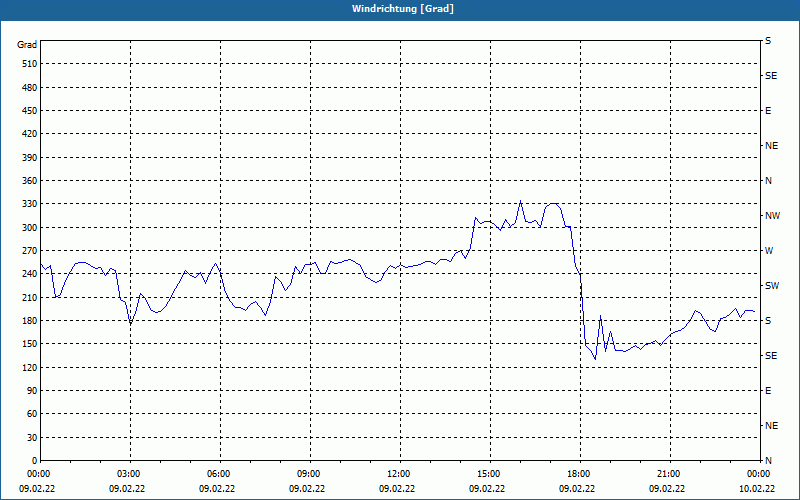Select the S compass label level with 180
This screenshot has height=500, width=800.
[x=768, y=321]
